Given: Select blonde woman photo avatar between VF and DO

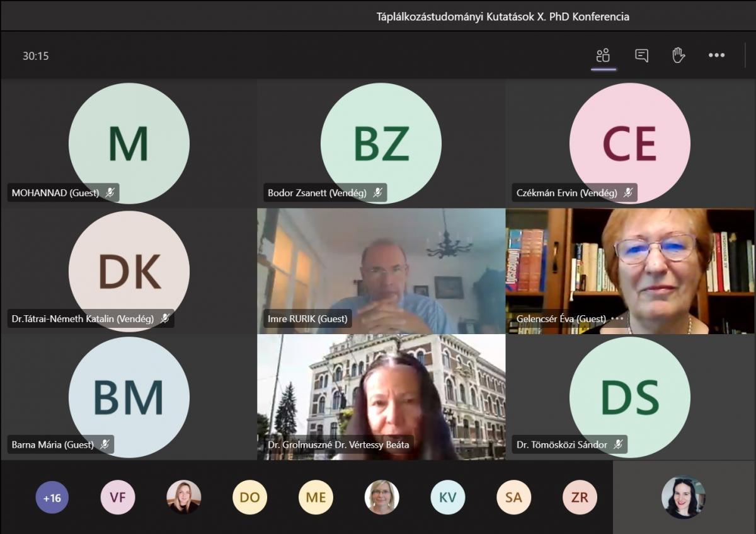Looking at the screenshot, I should [184, 498].
